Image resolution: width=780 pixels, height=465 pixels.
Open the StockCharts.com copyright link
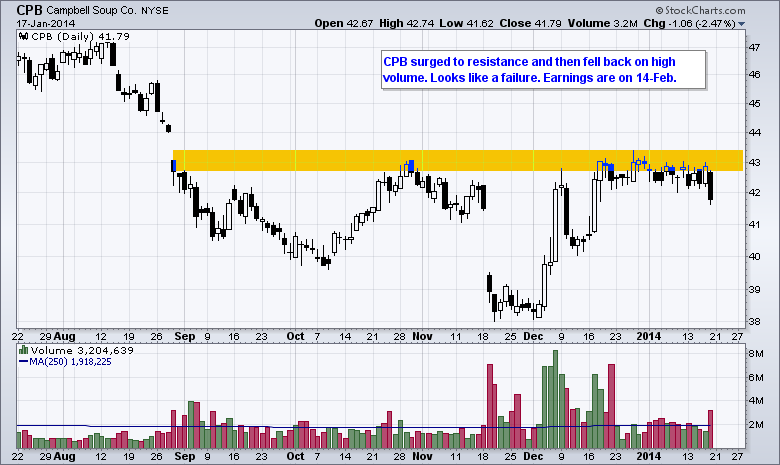[x=700, y=10]
